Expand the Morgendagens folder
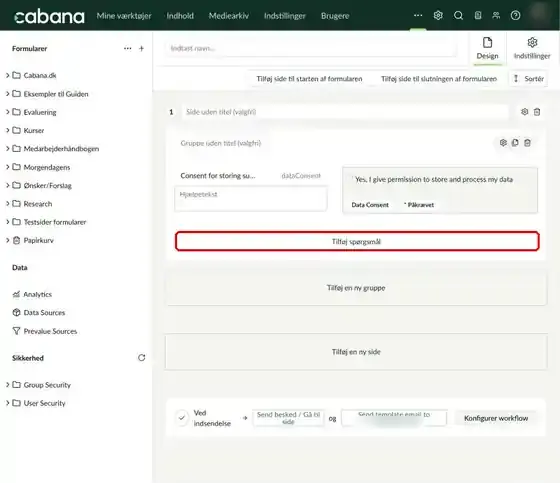 pyautogui.click(x=8, y=167)
